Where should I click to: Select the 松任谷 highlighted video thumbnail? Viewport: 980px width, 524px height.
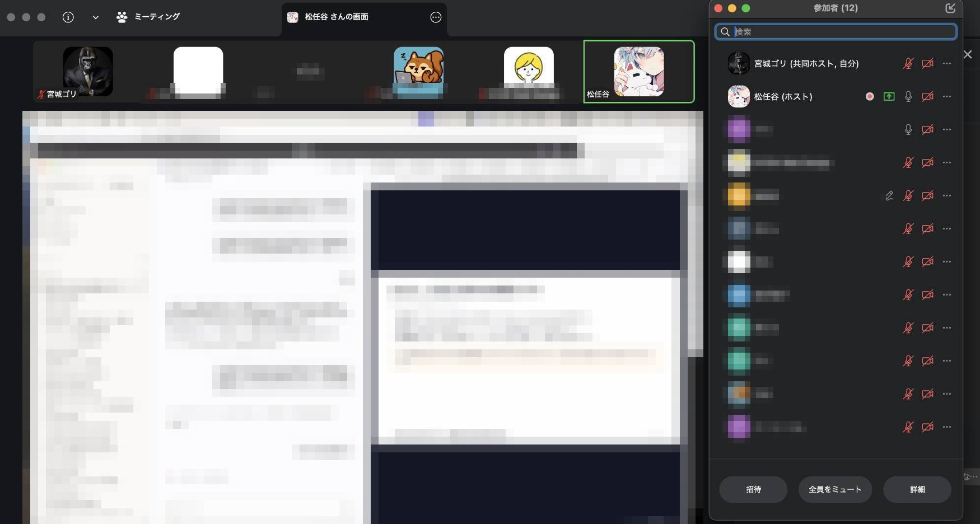click(x=639, y=72)
